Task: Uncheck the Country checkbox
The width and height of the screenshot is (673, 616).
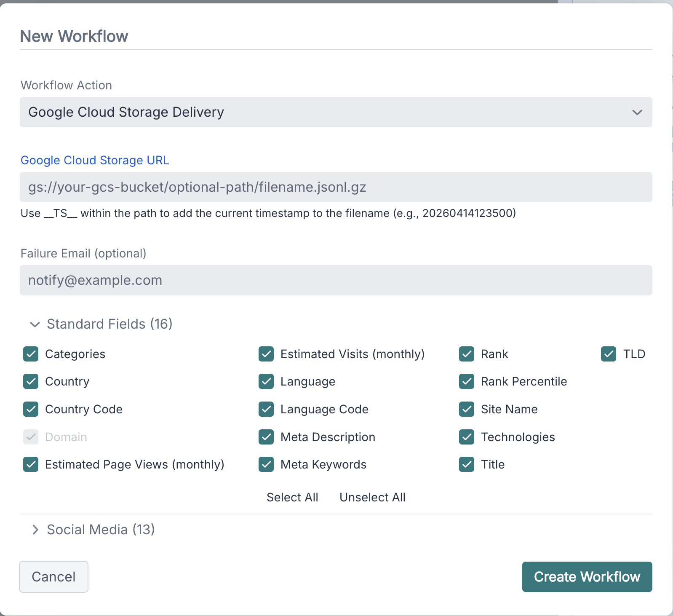Action: pyautogui.click(x=31, y=381)
